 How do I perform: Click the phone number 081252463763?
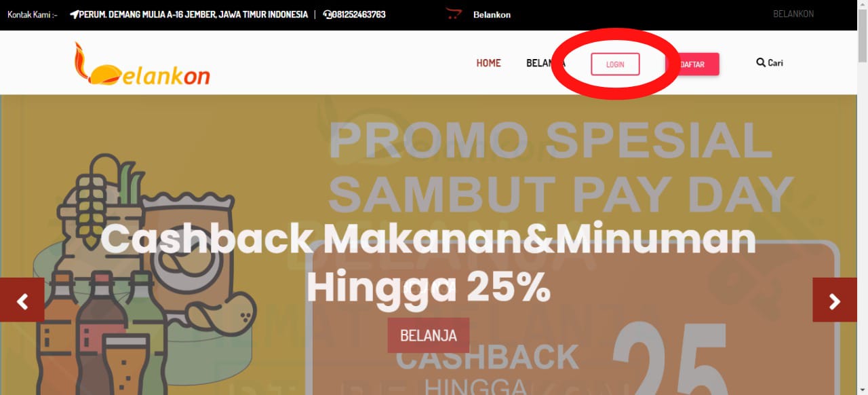[x=359, y=14]
